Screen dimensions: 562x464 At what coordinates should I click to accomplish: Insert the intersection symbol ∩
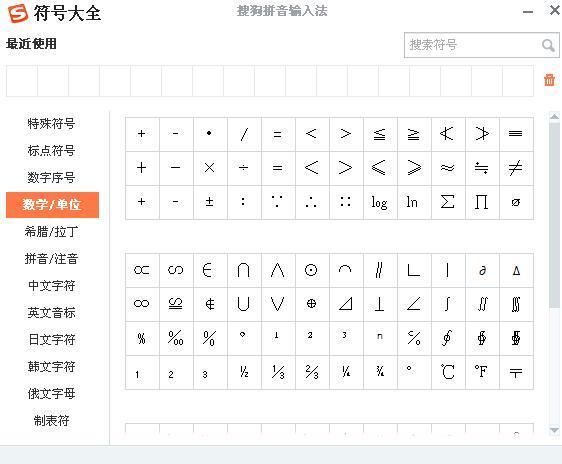244,270
